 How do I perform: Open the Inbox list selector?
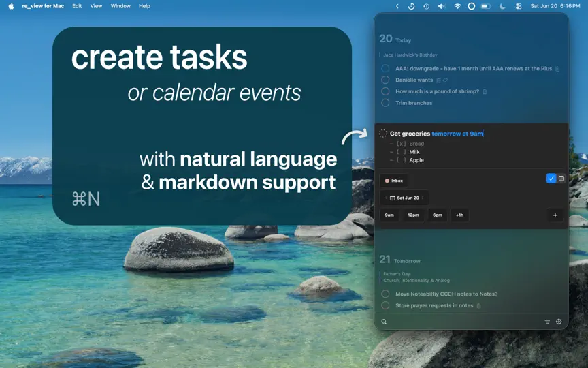394,181
